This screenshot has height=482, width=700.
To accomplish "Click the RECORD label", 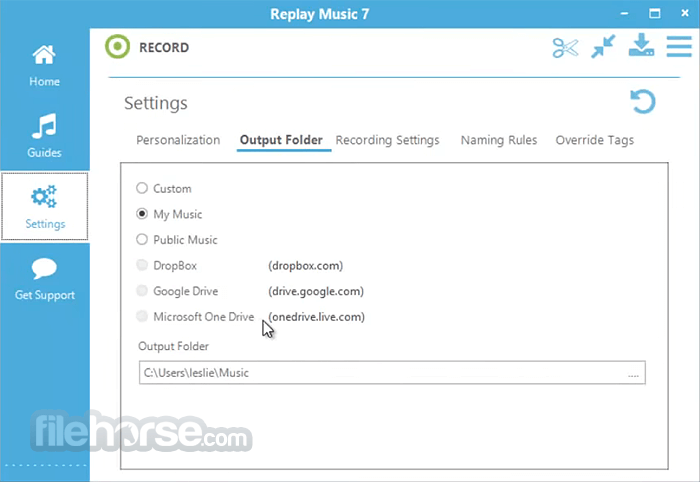I will point(164,47).
